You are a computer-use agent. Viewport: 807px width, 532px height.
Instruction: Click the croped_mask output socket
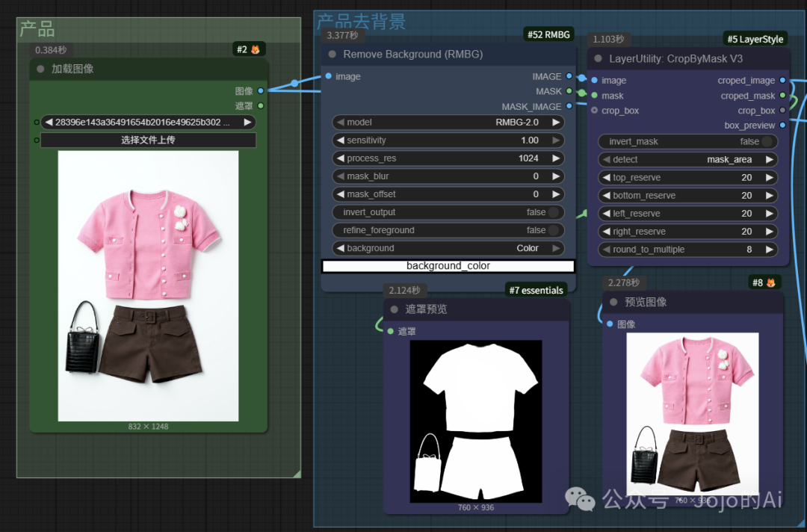(783, 95)
